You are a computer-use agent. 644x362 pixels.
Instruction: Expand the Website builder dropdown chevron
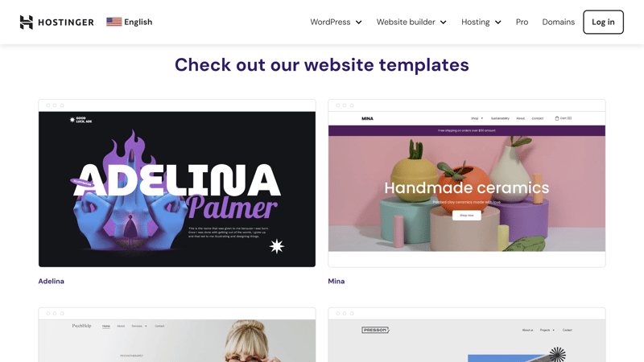(x=444, y=23)
